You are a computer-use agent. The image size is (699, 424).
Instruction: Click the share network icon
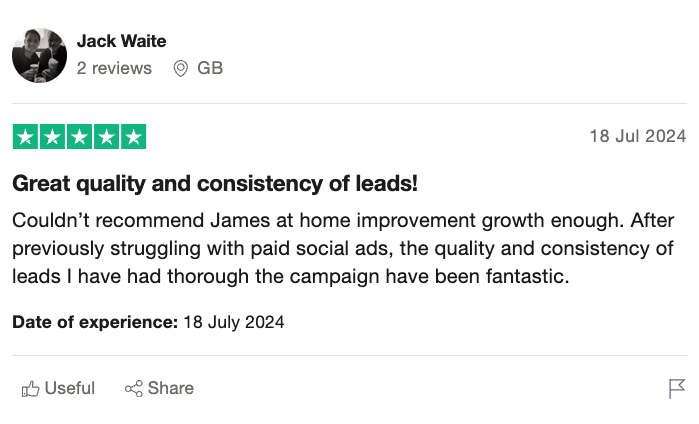pyautogui.click(x=133, y=388)
